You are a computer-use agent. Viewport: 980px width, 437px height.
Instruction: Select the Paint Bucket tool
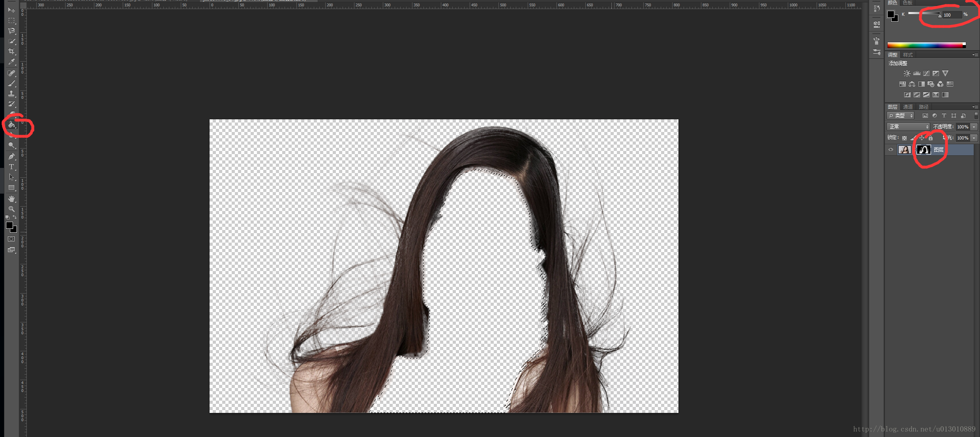11,125
